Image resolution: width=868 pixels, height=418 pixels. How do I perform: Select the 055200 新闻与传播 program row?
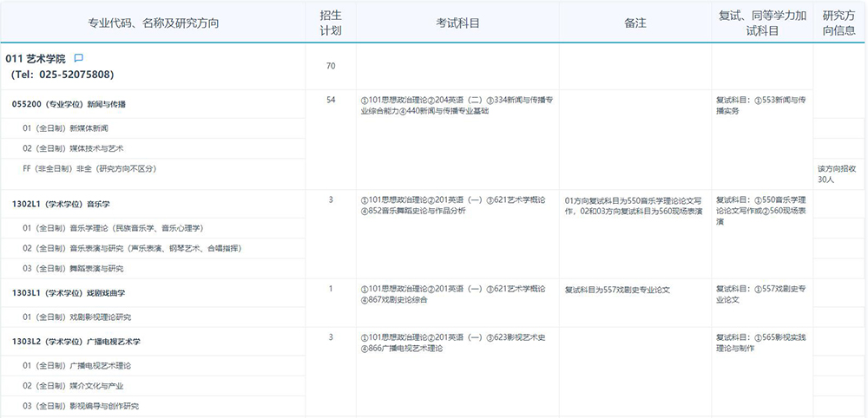69,104
